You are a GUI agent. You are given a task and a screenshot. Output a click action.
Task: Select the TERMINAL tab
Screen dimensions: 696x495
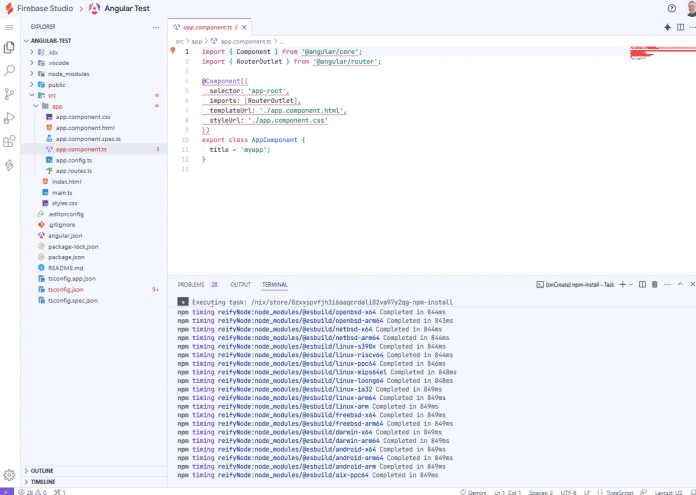point(275,285)
